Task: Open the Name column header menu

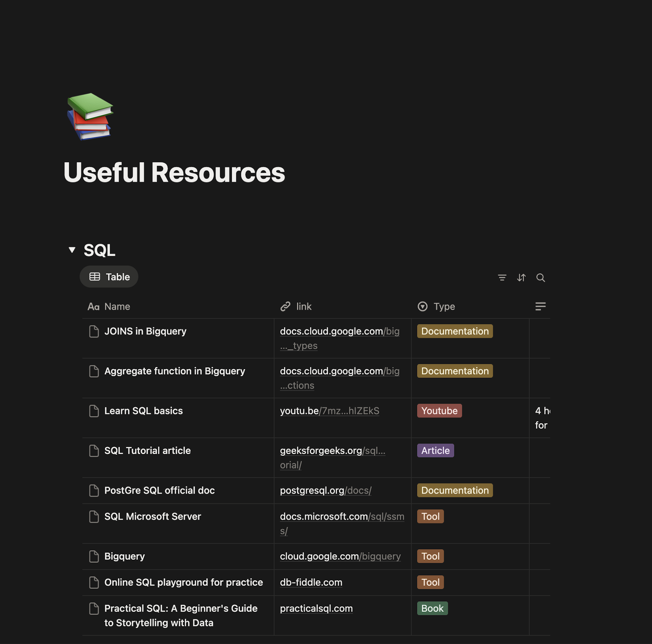Action: (x=117, y=306)
